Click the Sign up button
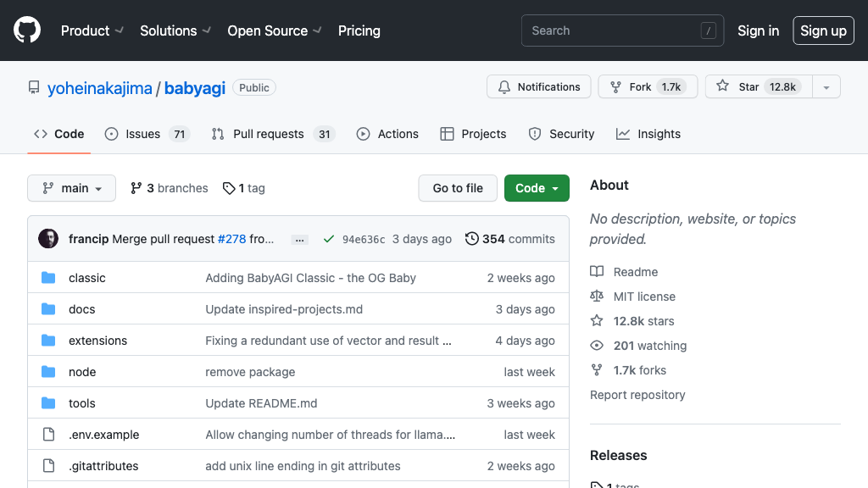 [x=823, y=30]
